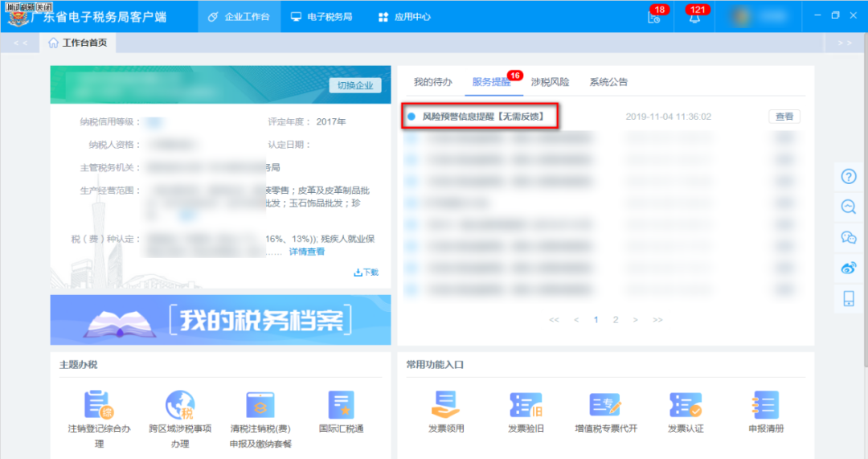Select 我的待办 tab

coord(433,82)
